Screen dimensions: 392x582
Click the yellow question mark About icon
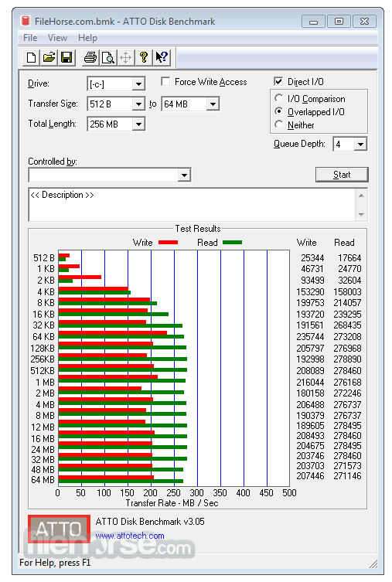pos(144,57)
